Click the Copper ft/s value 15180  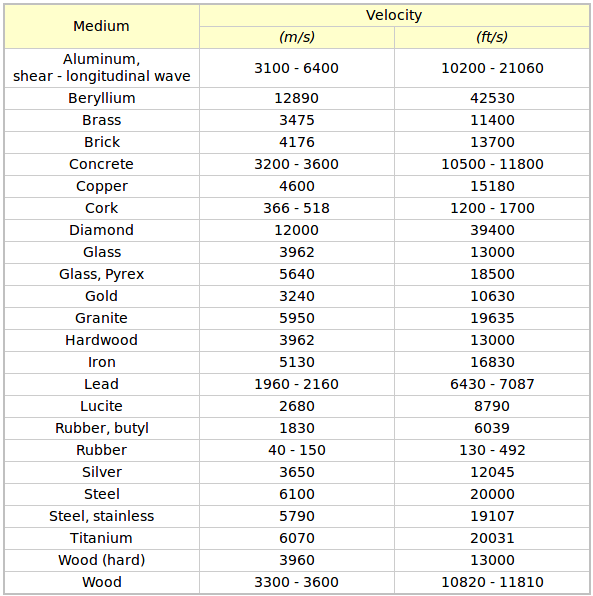click(x=492, y=186)
